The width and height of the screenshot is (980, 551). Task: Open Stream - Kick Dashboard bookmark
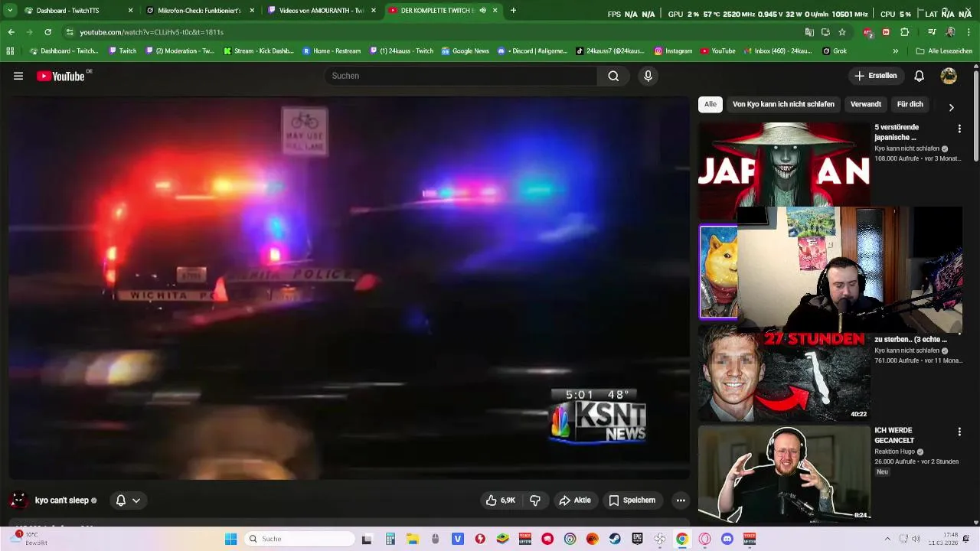(259, 51)
